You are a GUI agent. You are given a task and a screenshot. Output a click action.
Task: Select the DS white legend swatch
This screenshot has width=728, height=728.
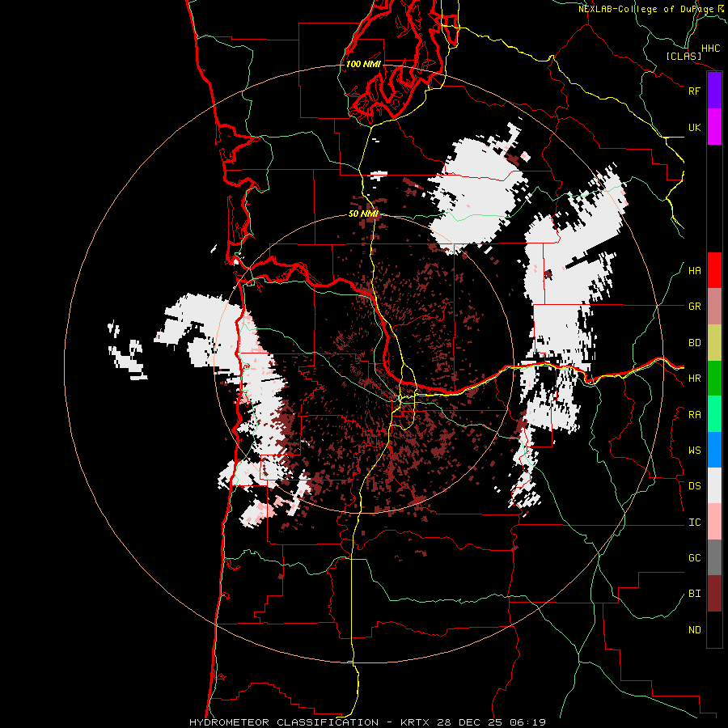[x=714, y=485]
